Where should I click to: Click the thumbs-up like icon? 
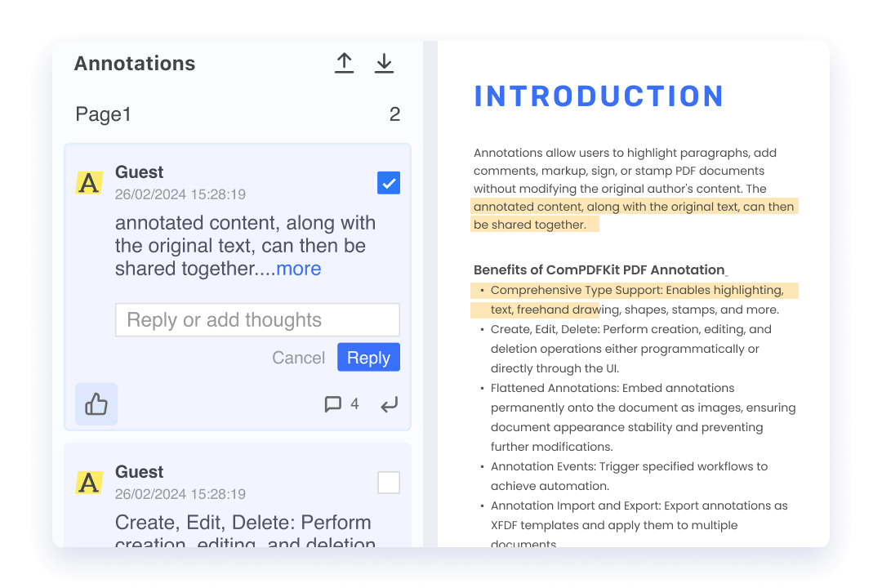96,404
